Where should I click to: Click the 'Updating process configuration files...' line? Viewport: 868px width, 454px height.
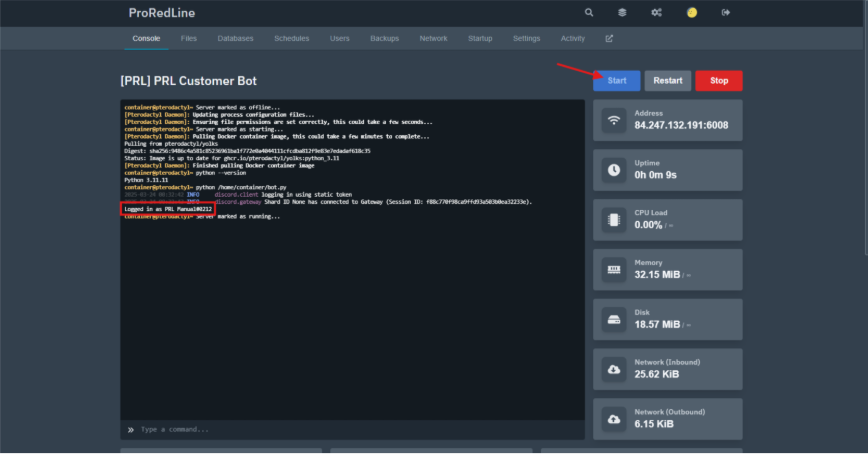(219, 115)
